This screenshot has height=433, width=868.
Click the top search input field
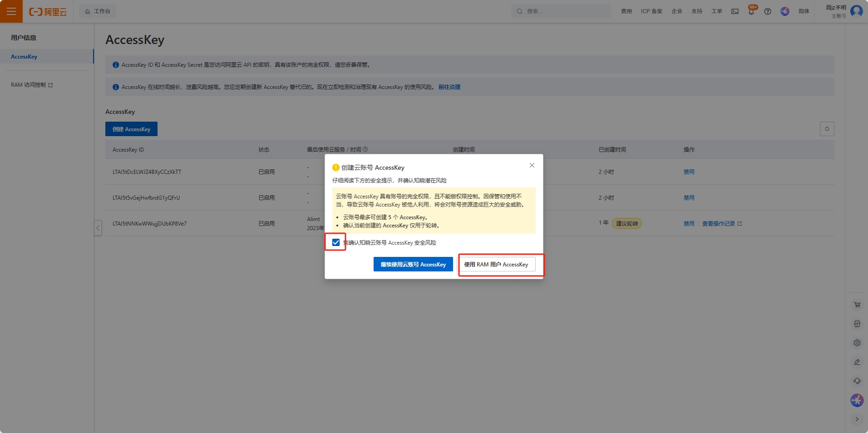pyautogui.click(x=563, y=11)
